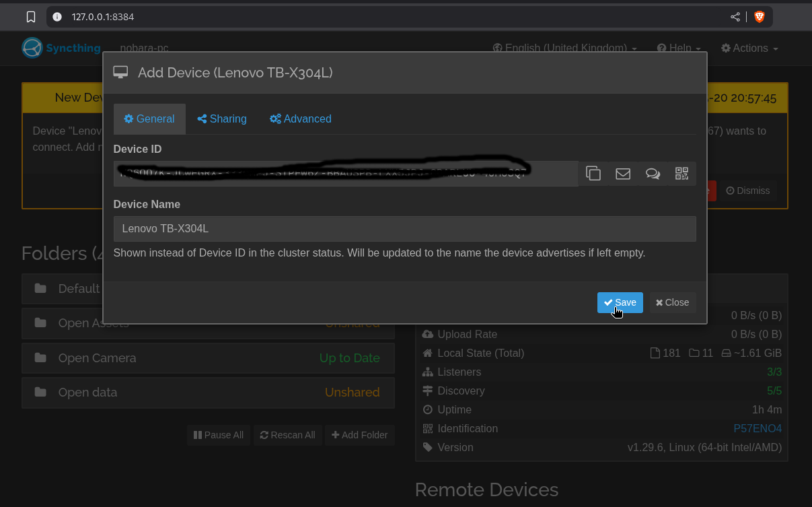Show the Device ID QR code
This screenshot has height=507, width=812.
coord(681,174)
